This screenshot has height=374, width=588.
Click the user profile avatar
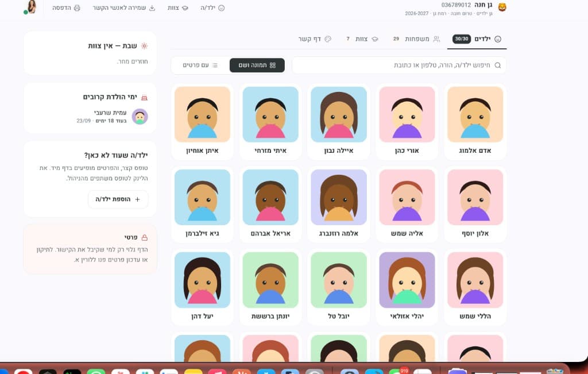coord(31,7)
